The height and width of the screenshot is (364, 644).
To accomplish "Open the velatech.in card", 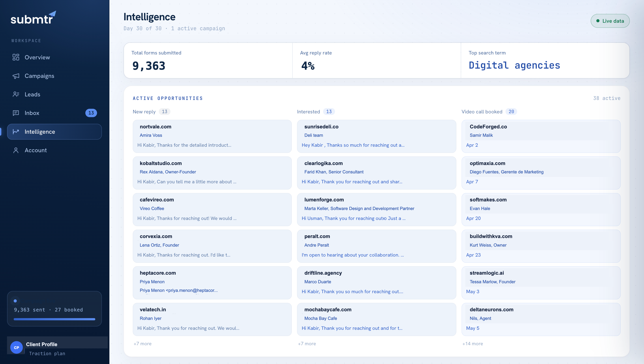I will point(212,319).
